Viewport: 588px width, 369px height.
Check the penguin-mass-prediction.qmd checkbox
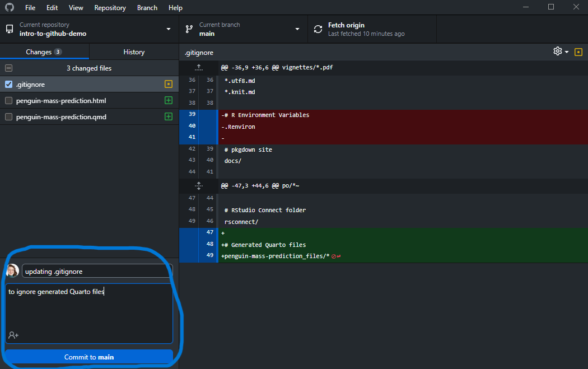8,117
